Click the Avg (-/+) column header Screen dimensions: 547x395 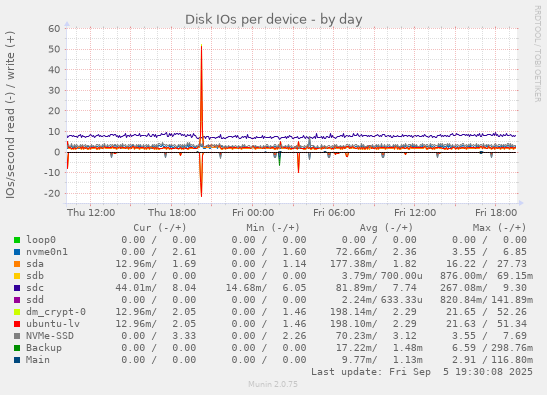click(386, 228)
